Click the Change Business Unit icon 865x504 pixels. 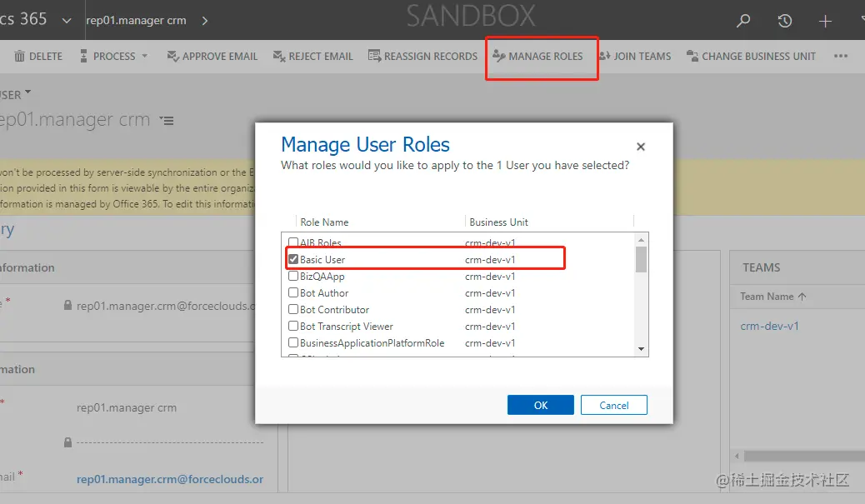692,56
